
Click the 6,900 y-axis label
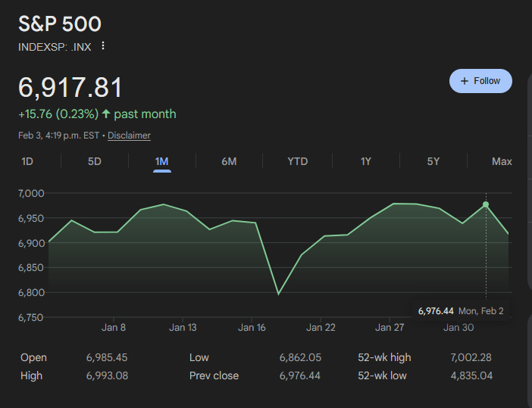[x=31, y=243]
